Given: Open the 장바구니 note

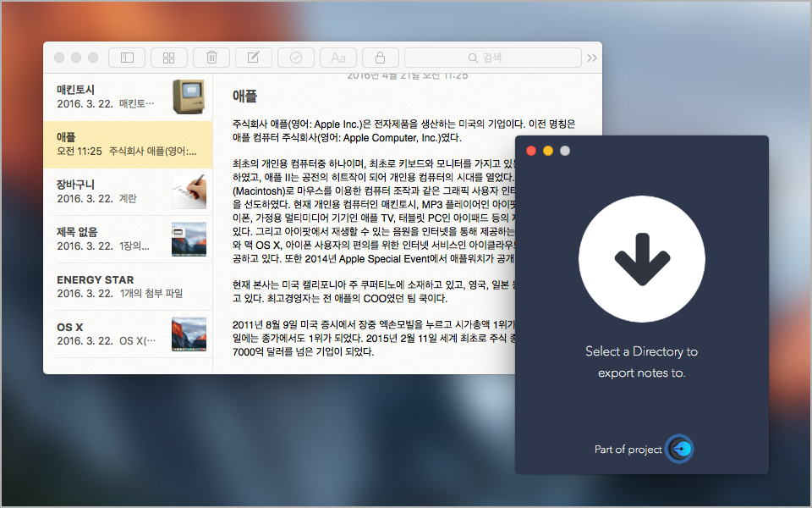Looking at the screenshot, I should [128, 192].
